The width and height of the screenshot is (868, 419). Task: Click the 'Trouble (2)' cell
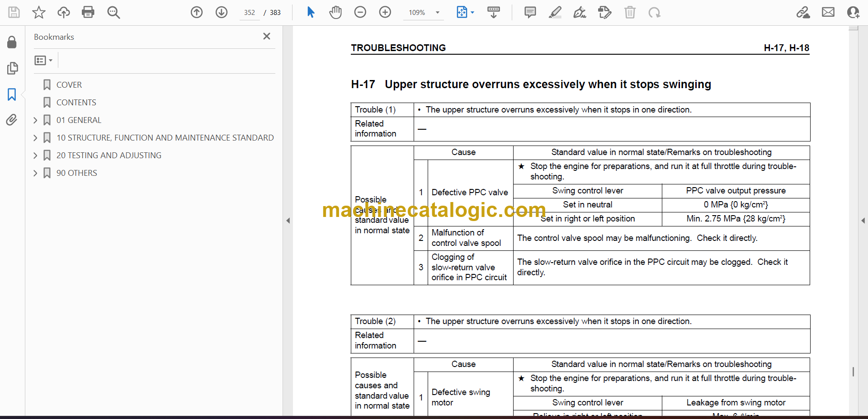click(382, 321)
